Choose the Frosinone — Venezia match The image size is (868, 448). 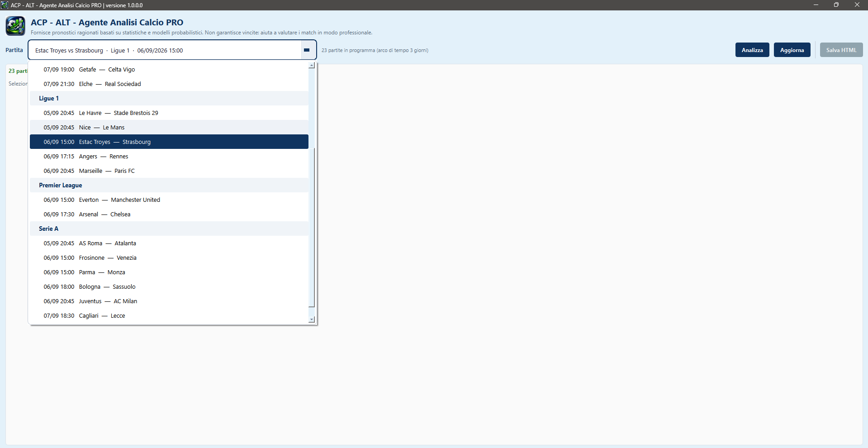tap(169, 257)
